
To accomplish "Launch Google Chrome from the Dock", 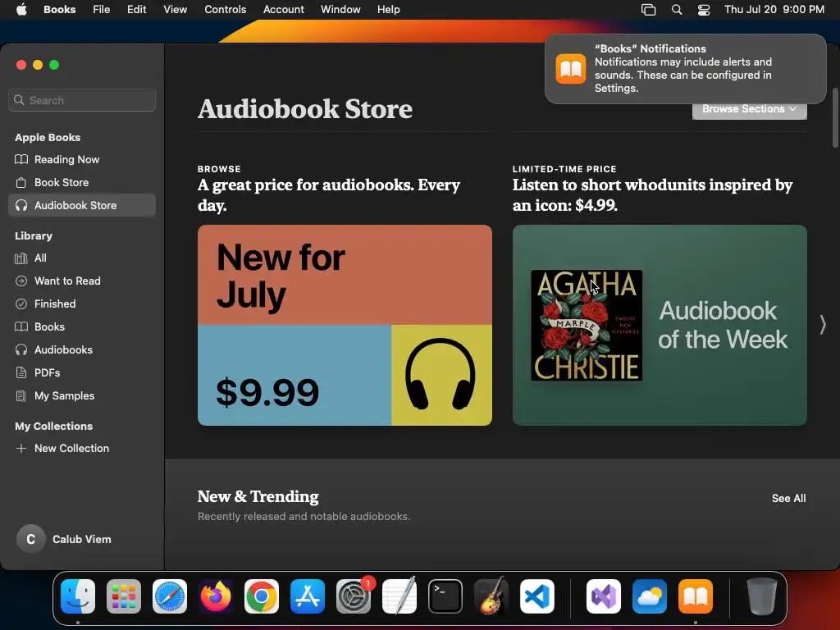I will [x=262, y=596].
